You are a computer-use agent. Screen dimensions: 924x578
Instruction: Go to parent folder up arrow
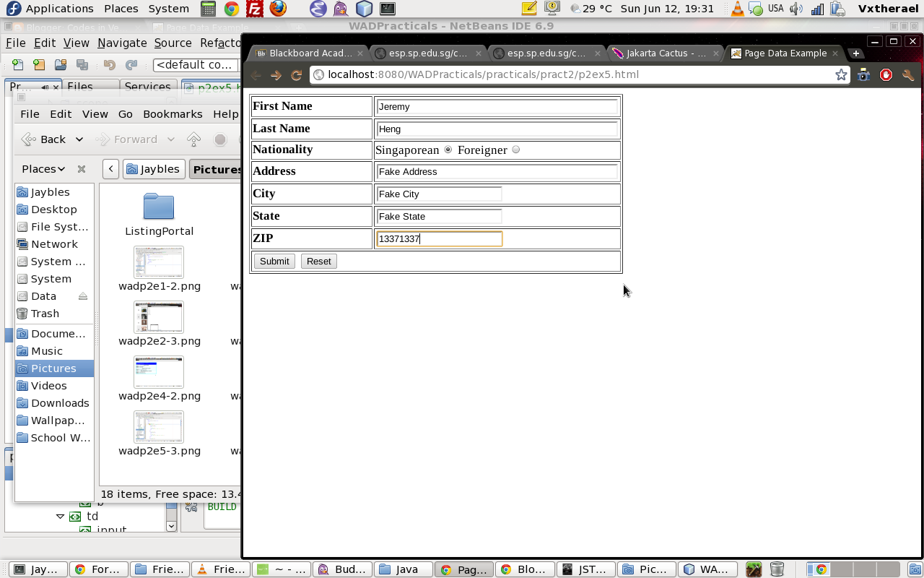[x=193, y=139]
